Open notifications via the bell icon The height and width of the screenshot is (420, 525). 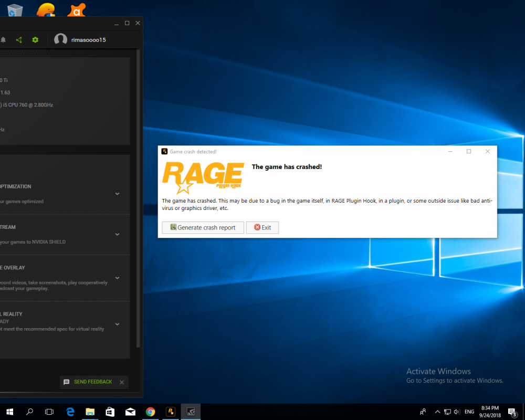(x=4, y=39)
